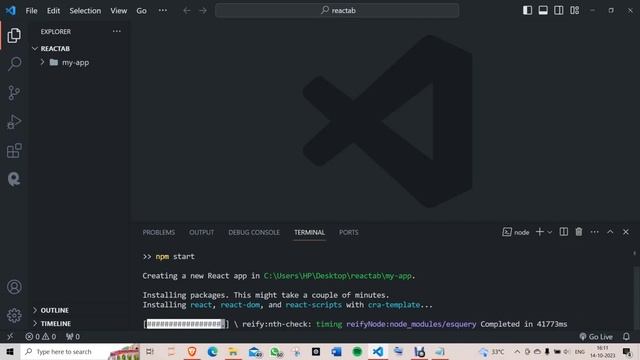Open File Explorer from the taskbar
640x360 pixels.
[x=233, y=351]
